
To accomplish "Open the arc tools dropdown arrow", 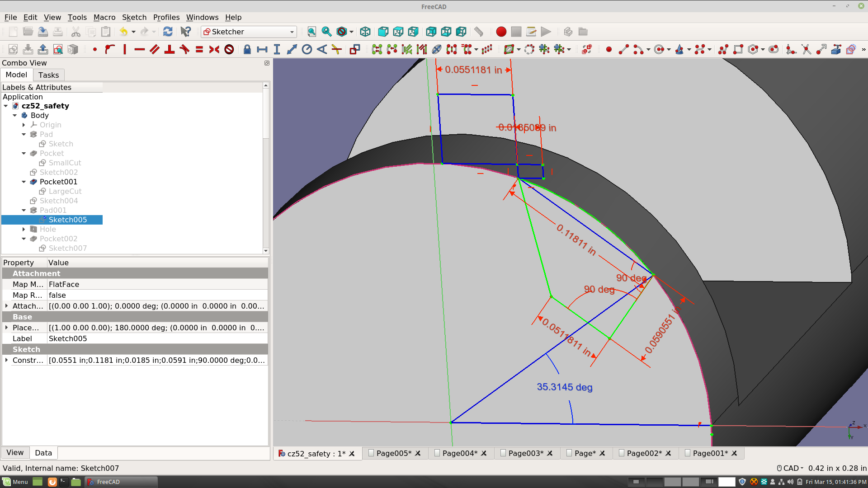I will click(x=649, y=49).
